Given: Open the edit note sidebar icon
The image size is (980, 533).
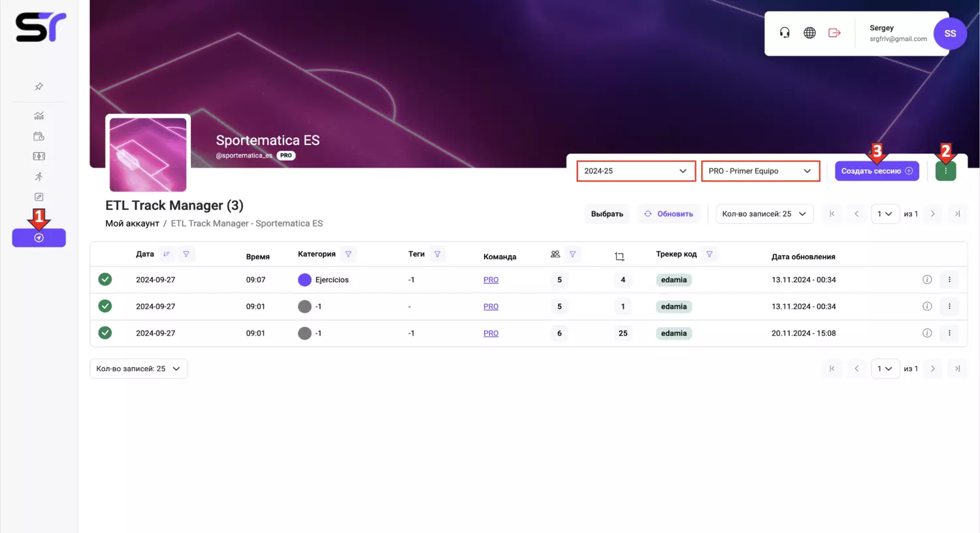Looking at the screenshot, I should point(39,197).
